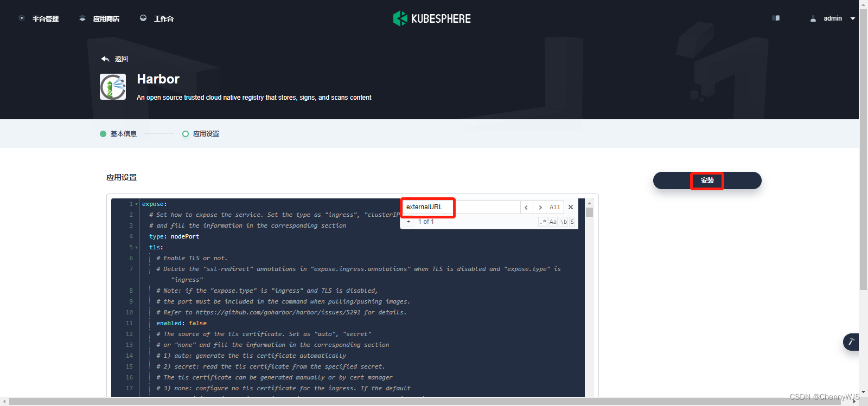
Task: Click the Harbor app logo
Action: pos(113,87)
